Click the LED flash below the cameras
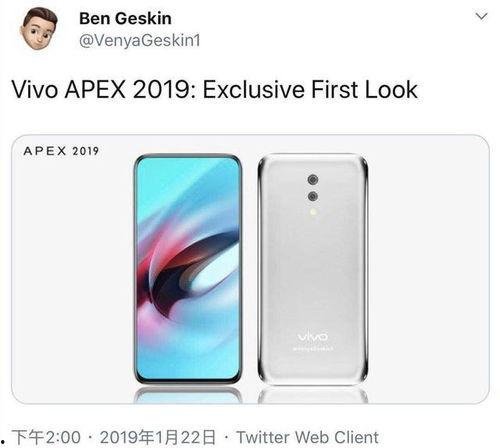Image resolution: width=500 pixels, height=448 pixels. 313,212
